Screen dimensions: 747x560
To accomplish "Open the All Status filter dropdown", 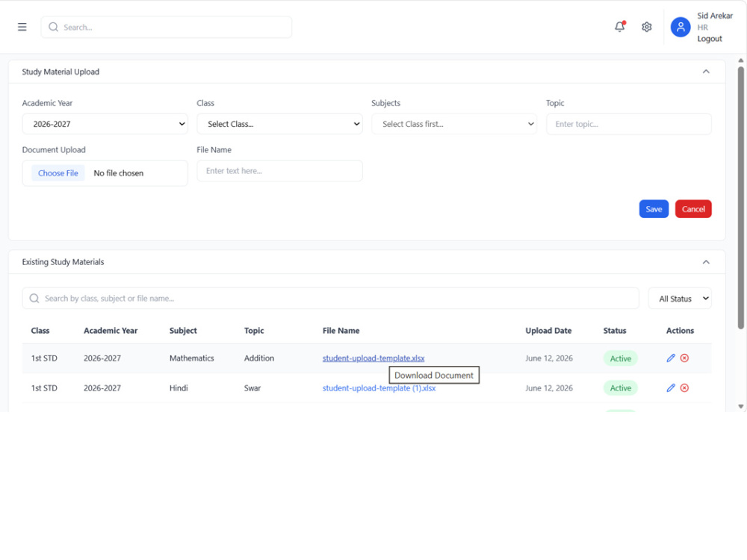I will click(680, 299).
